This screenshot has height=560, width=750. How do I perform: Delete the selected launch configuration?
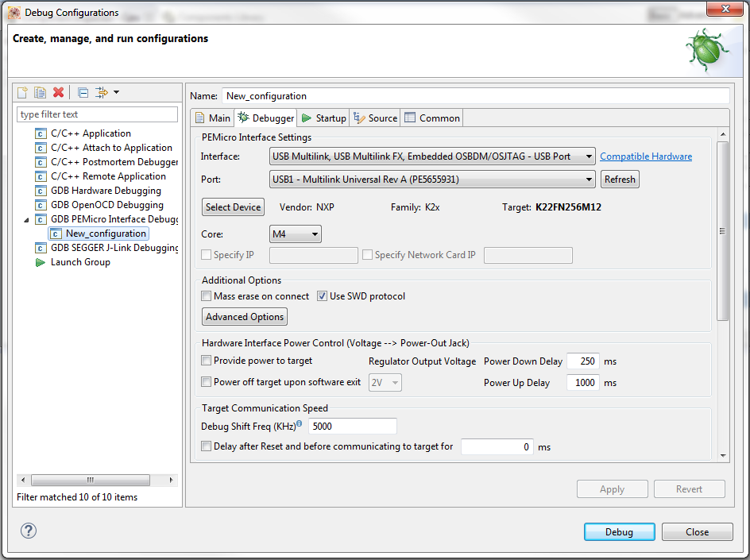(x=58, y=93)
